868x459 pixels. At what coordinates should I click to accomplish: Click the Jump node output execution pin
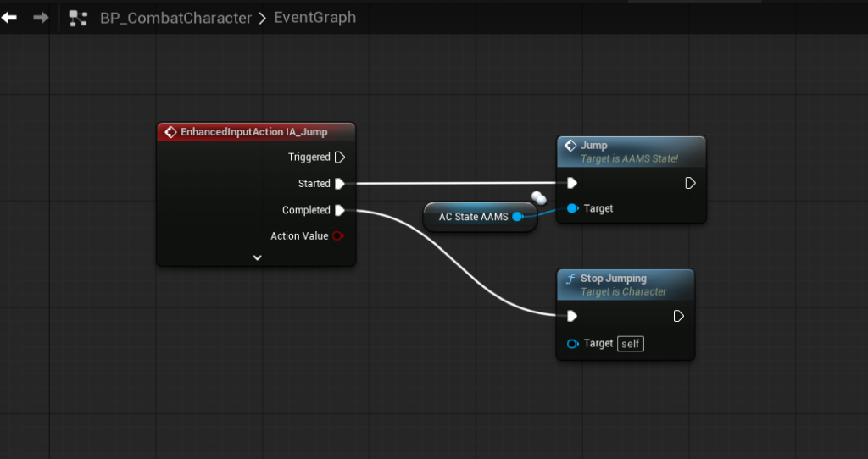690,183
